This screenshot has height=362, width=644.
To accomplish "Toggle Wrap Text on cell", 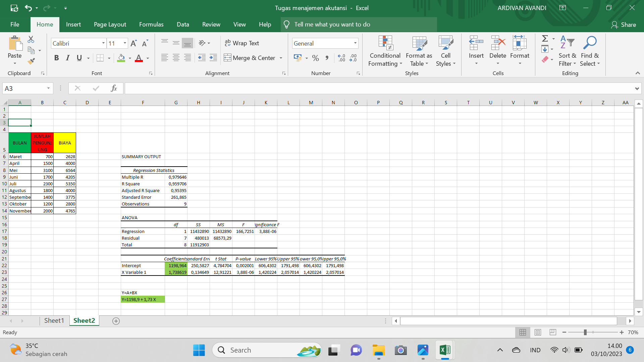I will click(242, 43).
